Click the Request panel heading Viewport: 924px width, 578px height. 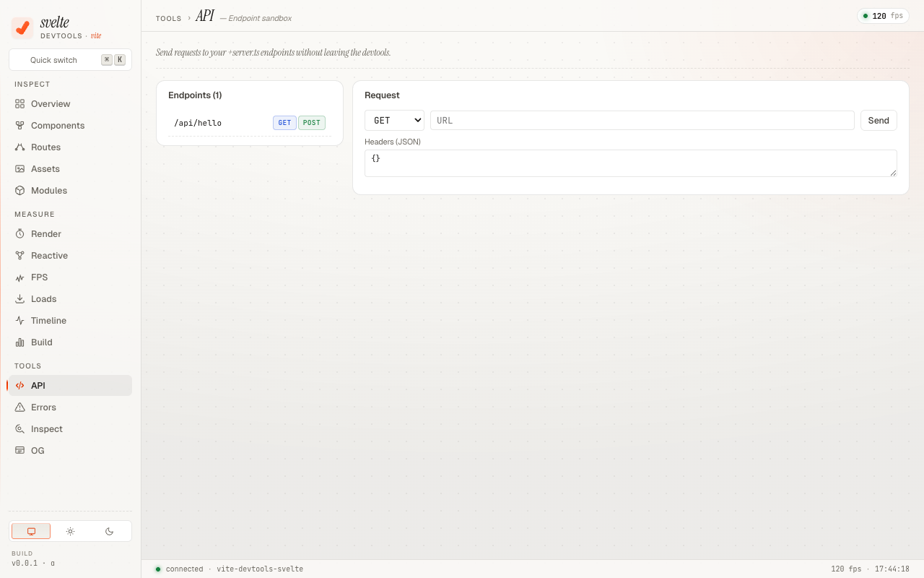click(x=382, y=95)
